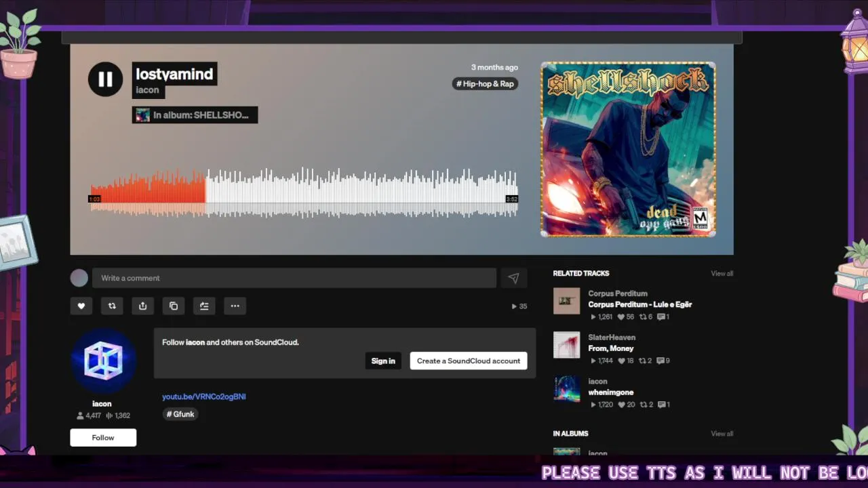Viewport: 868px width, 488px height.
Task: Click the 1,261 plays count
Action: (x=602, y=317)
